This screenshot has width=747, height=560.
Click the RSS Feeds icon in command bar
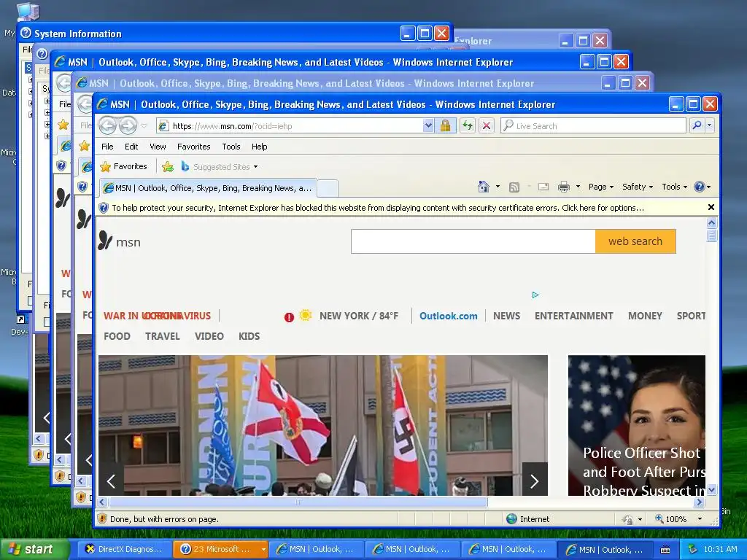point(514,187)
